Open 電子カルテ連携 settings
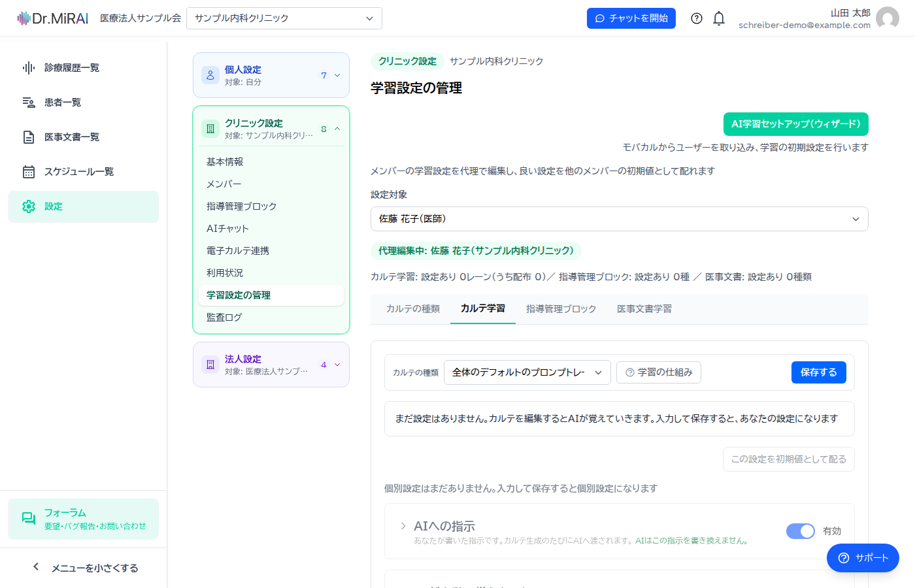 [271, 251]
